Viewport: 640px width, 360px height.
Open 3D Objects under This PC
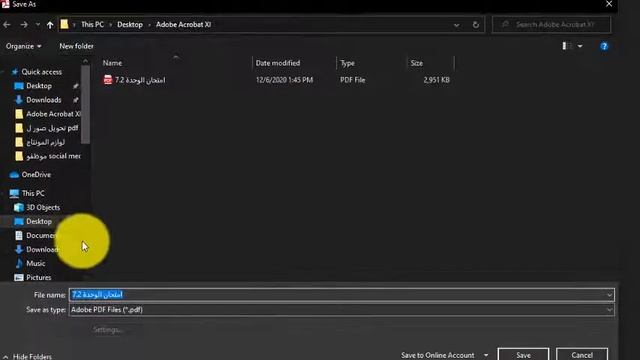pyautogui.click(x=42, y=207)
